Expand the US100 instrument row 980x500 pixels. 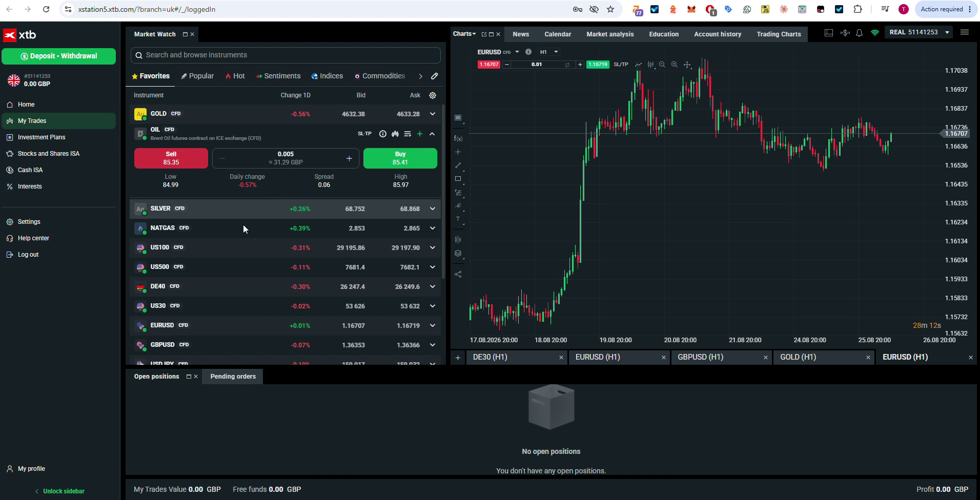tap(433, 247)
